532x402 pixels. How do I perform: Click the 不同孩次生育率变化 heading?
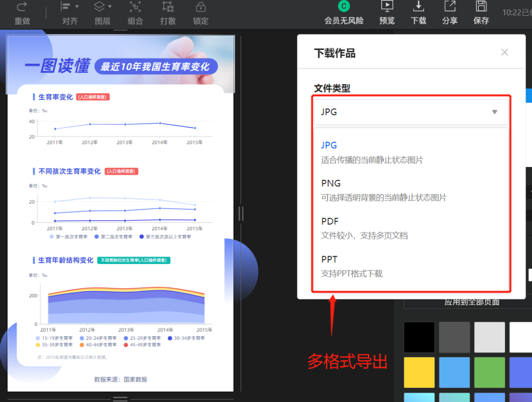69,171
